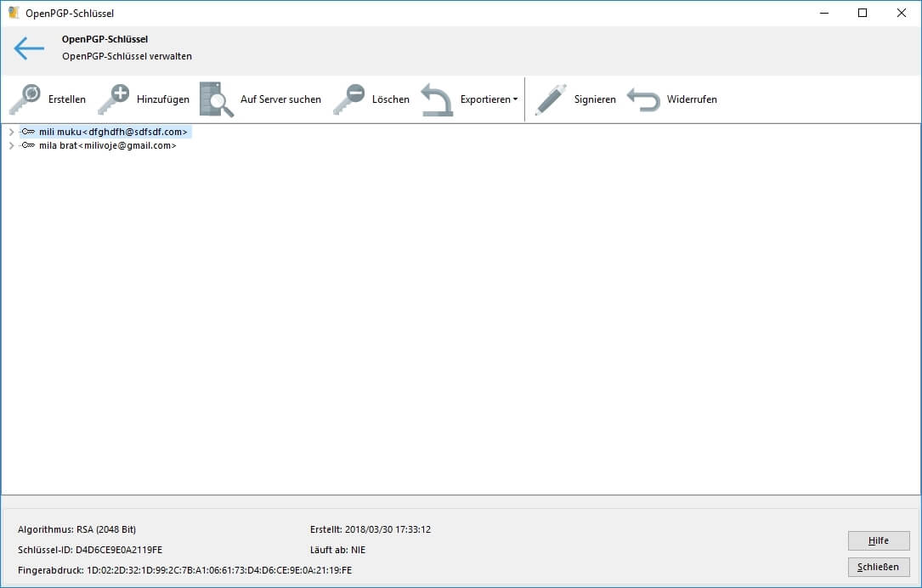The width and height of the screenshot is (922, 588).
Task: Maximize the OpenPGP-Schlüssel window
Action: tap(863, 13)
